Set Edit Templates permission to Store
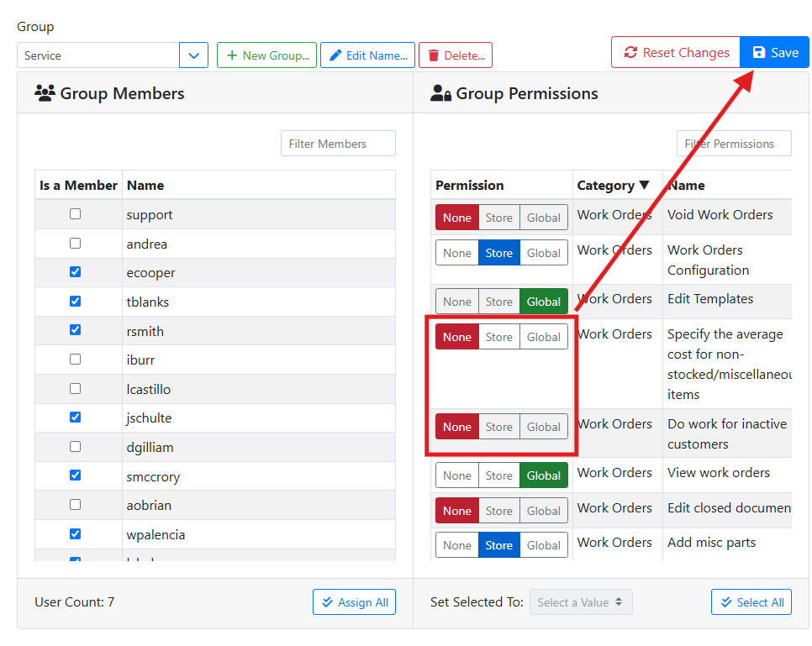Viewport: 812px width, 646px height. tap(498, 302)
